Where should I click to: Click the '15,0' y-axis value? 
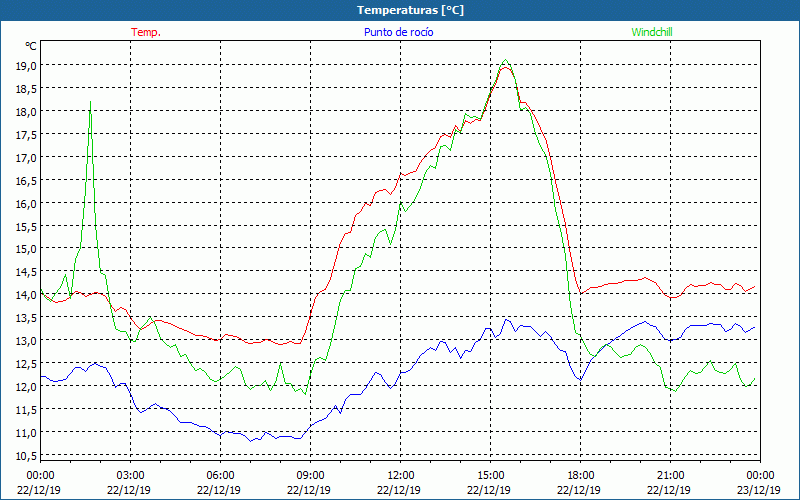tap(26, 248)
